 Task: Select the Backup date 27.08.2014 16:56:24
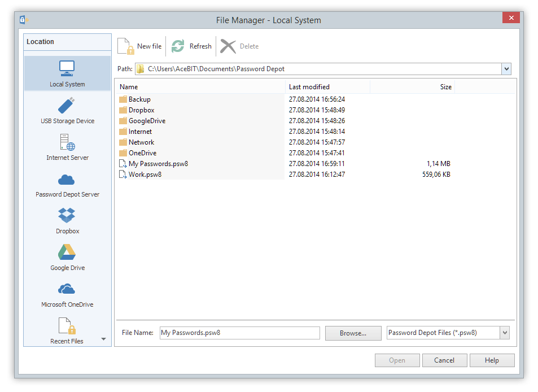317,99
